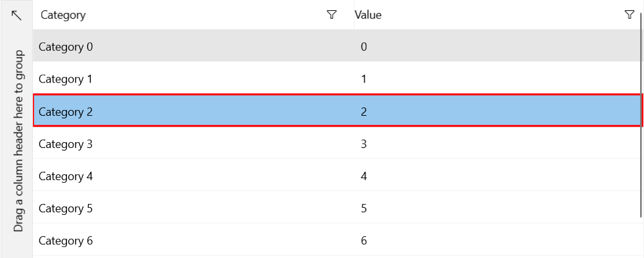Image resolution: width=644 pixels, height=258 pixels.
Task: Click the highlighted Category 2 cell
Action: tap(66, 111)
